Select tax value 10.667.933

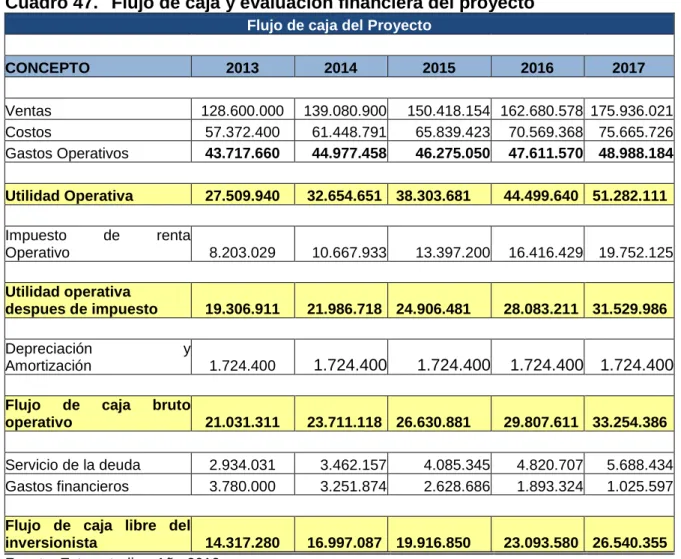(349, 253)
